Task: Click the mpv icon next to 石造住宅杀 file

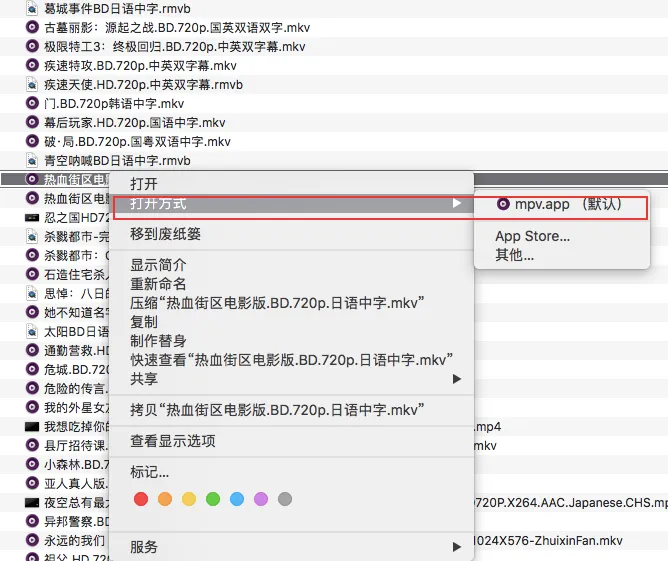Action: click(x=32, y=274)
